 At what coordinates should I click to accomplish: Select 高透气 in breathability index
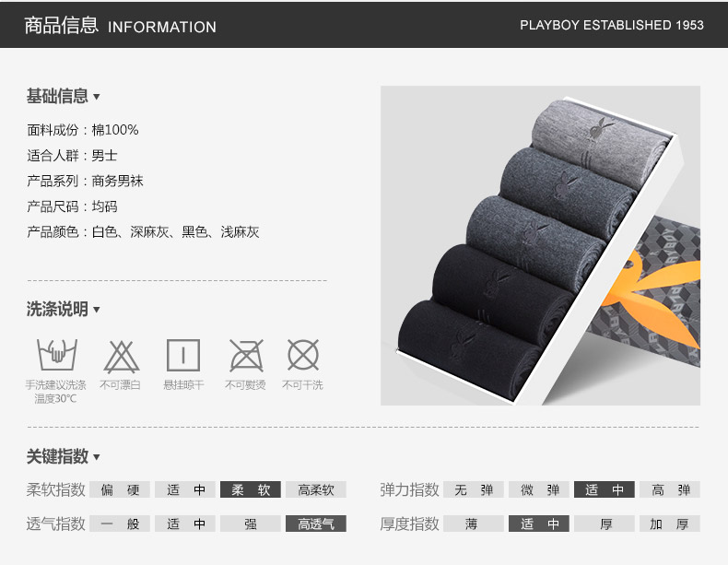(x=316, y=524)
